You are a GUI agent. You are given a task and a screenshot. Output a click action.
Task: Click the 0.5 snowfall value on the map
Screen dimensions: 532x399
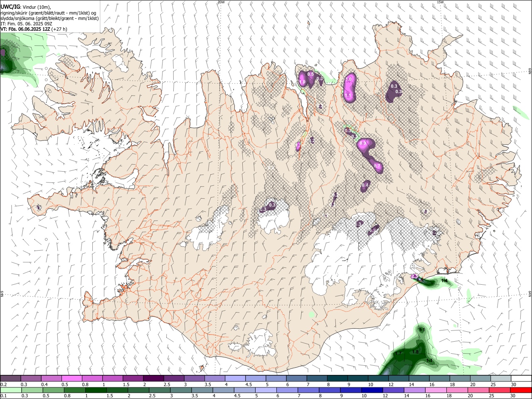pyautogui.click(x=310, y=74)
